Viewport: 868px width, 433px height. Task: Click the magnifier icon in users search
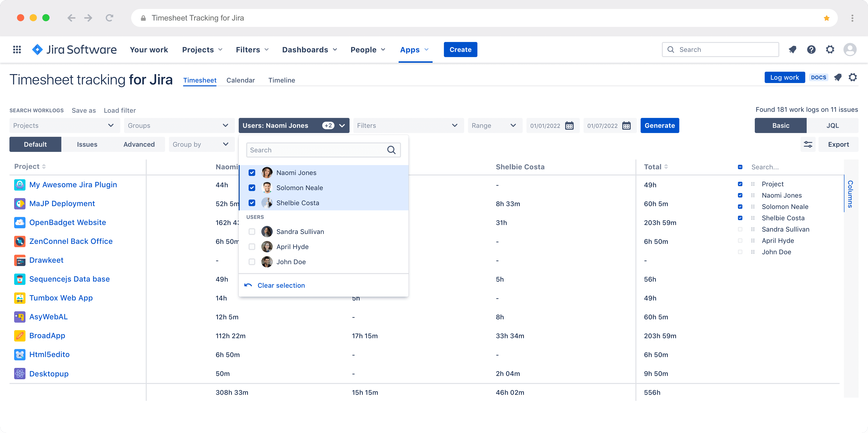pos(391,150)
